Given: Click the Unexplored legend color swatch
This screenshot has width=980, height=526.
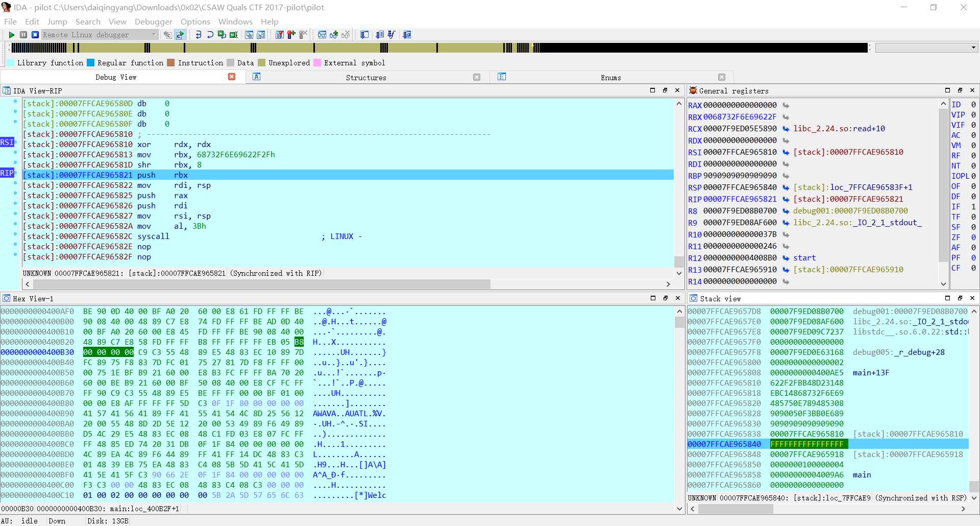Looking at the screenshot, I should pyautogui.click(x=262, y=63).
